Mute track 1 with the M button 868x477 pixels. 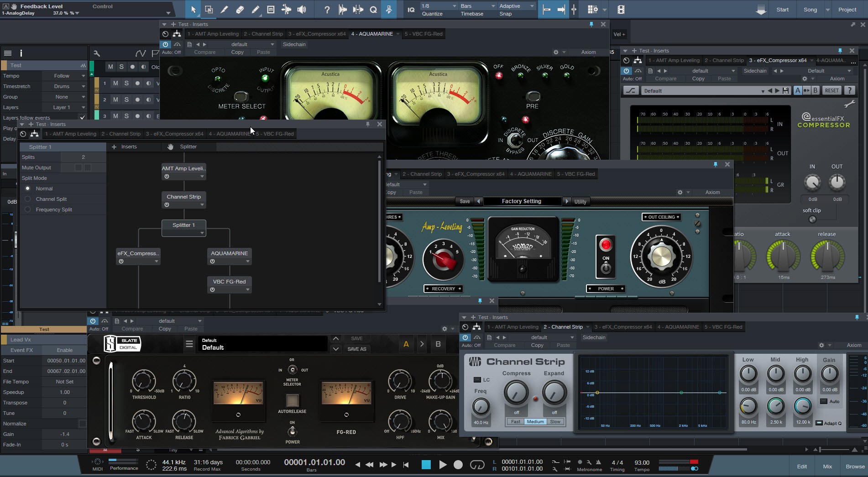(x=115, y=83)
